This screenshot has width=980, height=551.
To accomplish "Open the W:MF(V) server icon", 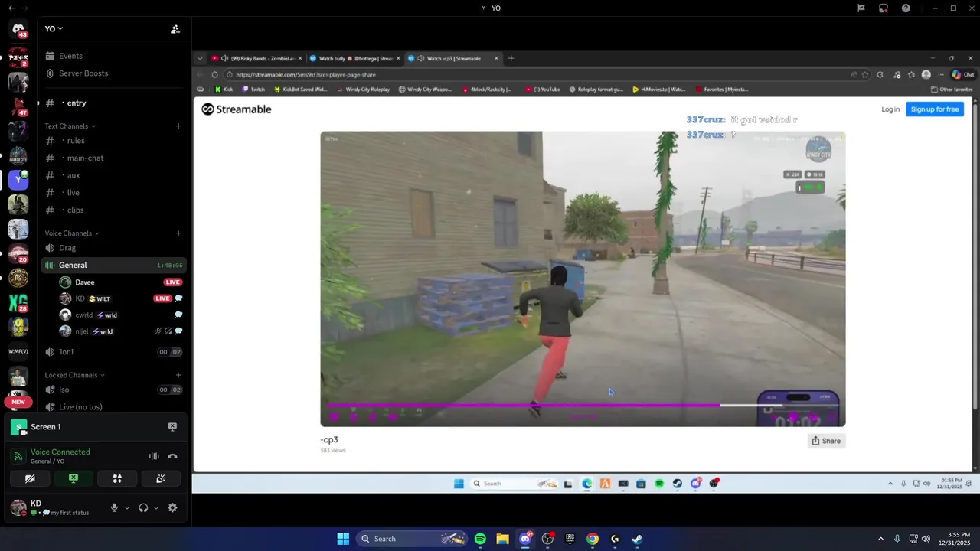I will coord(18,351).
